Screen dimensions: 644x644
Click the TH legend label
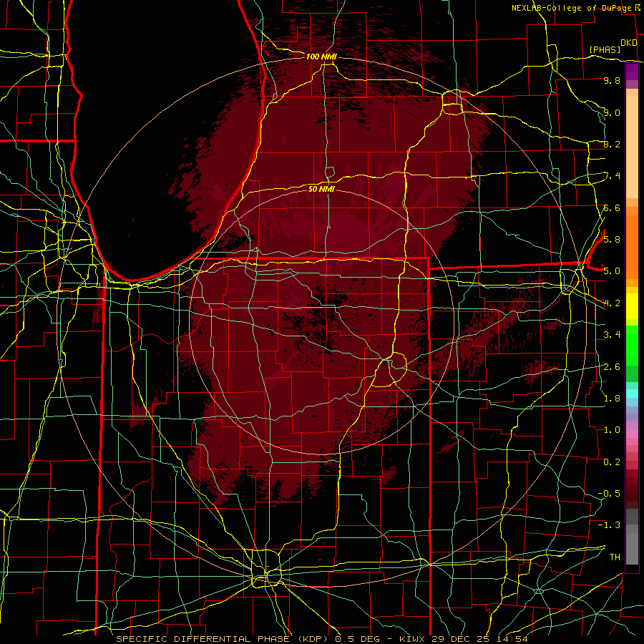[615, 557]
